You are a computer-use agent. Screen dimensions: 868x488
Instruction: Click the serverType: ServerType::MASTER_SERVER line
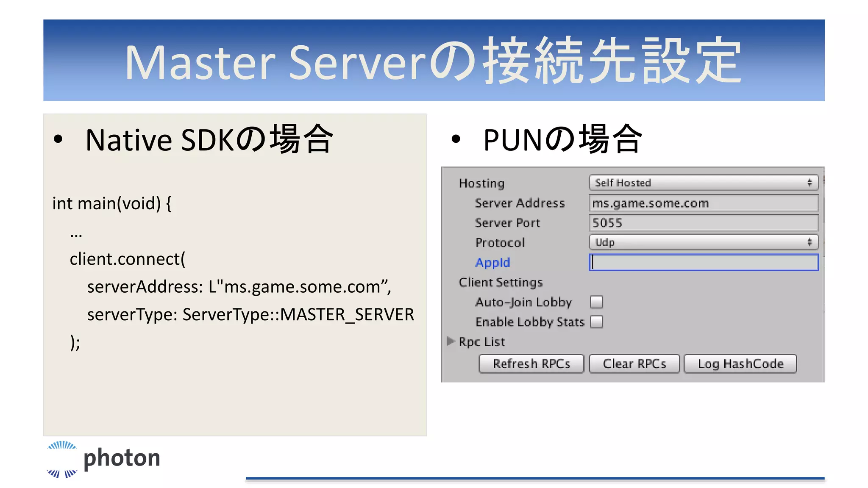pos(250,315)
